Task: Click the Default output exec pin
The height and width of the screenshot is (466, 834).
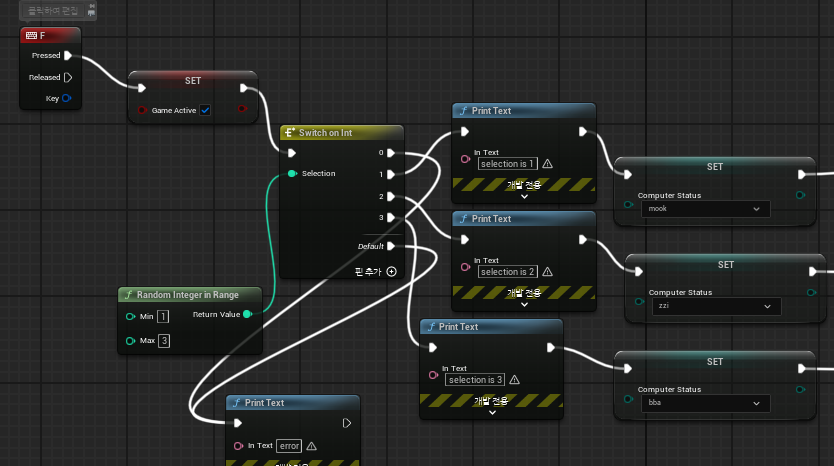Action: 391,246
